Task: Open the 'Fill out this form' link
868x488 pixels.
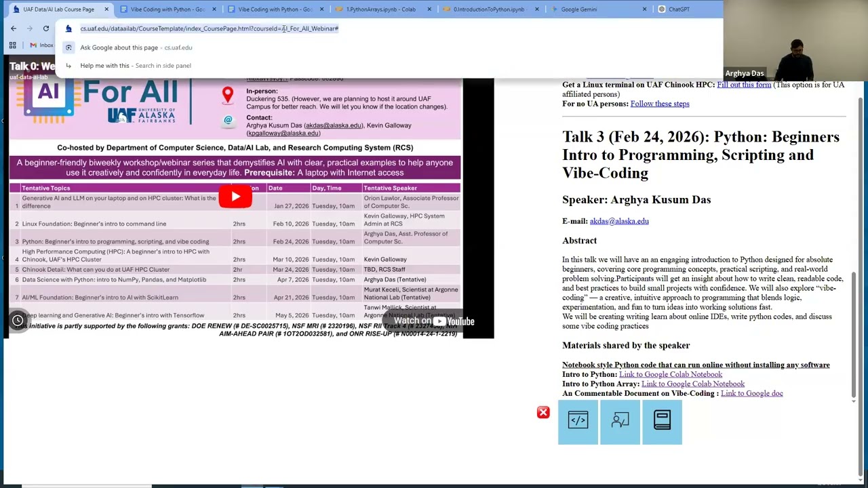Action: [744, 85]
